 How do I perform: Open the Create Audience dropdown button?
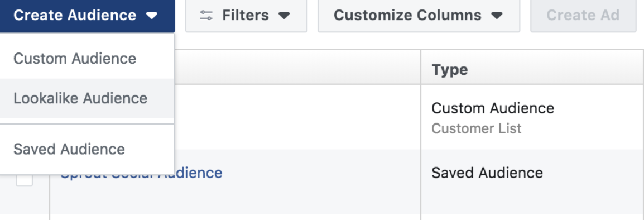point(88,16)
